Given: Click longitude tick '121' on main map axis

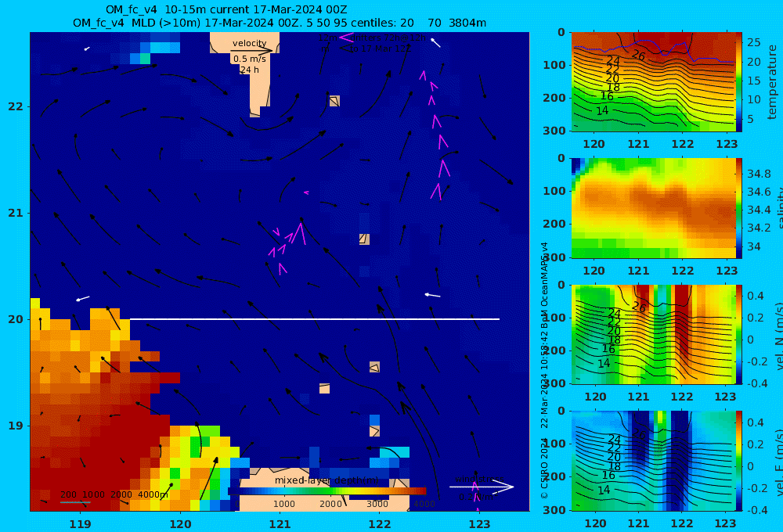Looking at the screenshot, I should tap(280, 524).
